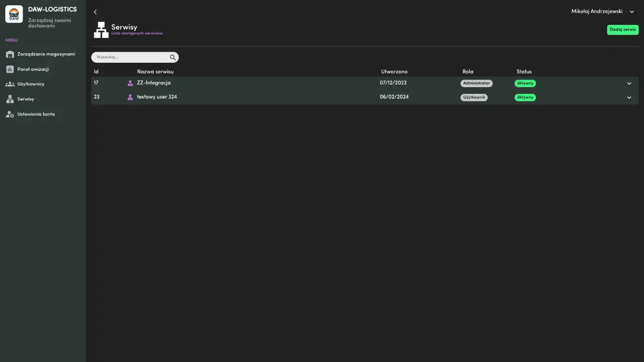Click the sidebar Serwisy hierarchy icon
Screen dimensions: 644x362
tap(10, 99)
